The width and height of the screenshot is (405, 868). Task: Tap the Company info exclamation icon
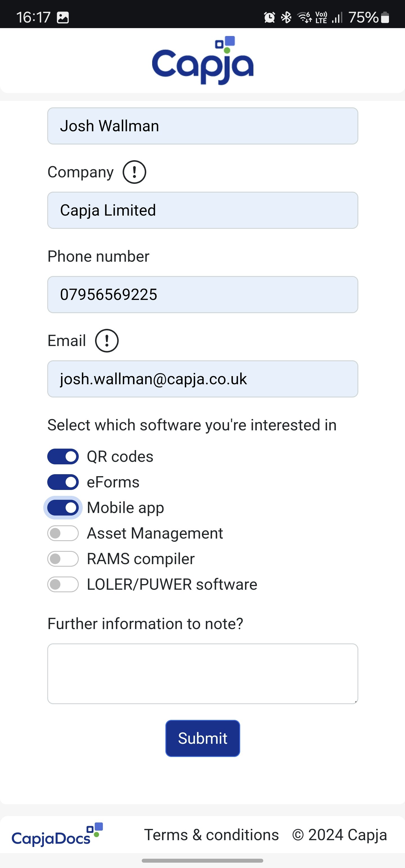coord(134,172)
